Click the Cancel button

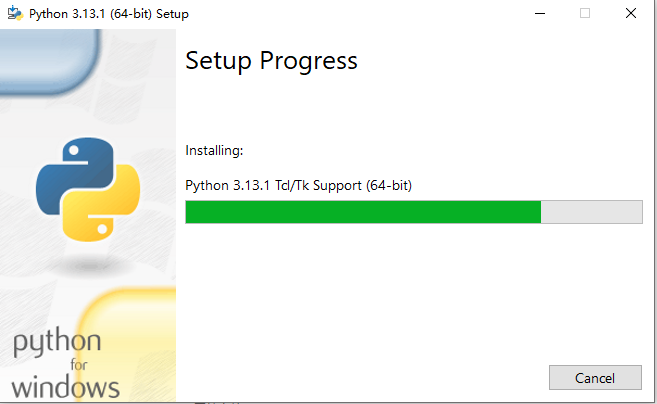coord(595,378)
